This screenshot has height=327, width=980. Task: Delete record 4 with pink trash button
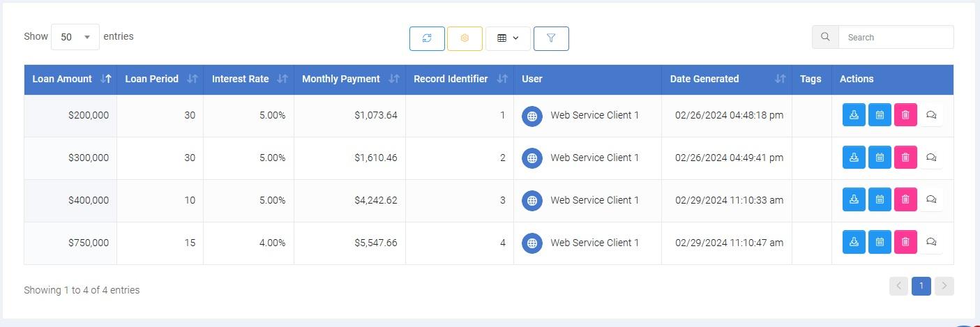point(905,243)
